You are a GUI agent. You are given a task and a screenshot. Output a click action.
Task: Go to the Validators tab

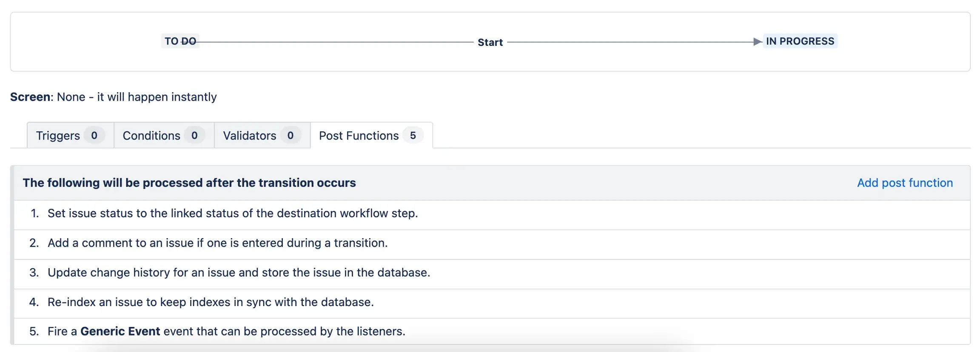point(250,136)
